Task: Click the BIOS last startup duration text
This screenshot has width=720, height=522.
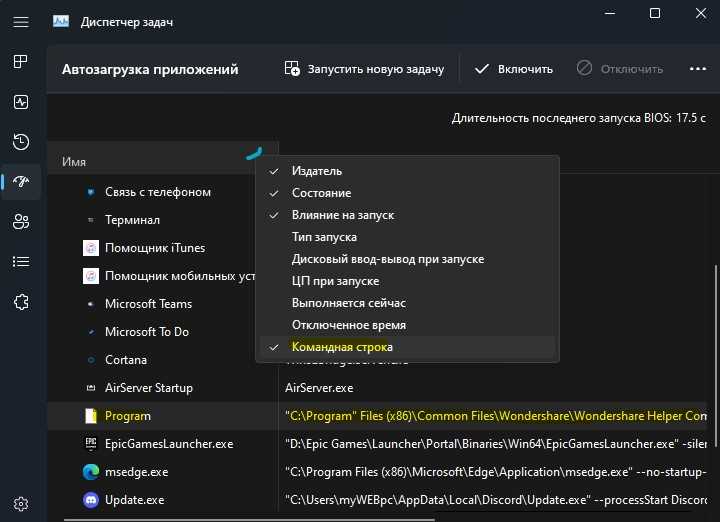Action: 579,118
